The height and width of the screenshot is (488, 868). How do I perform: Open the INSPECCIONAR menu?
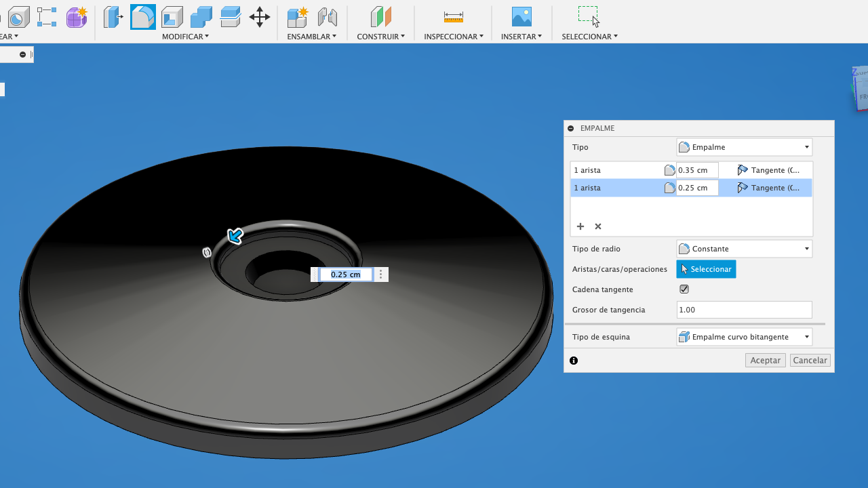point(453,37)
